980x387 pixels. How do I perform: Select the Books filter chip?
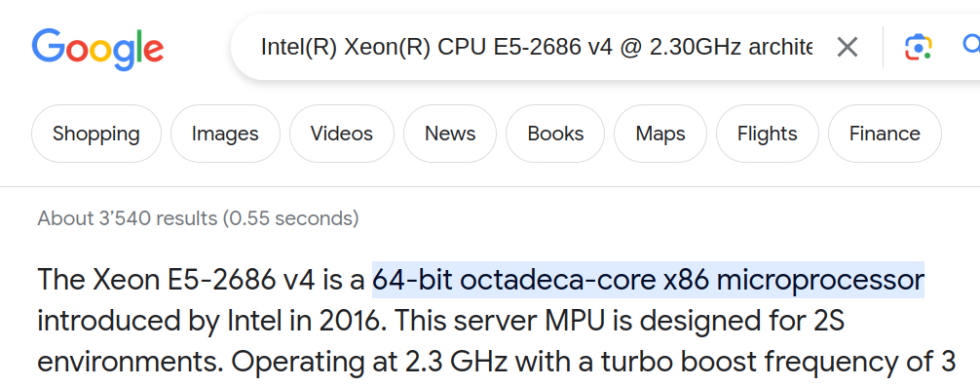(555, 134)
